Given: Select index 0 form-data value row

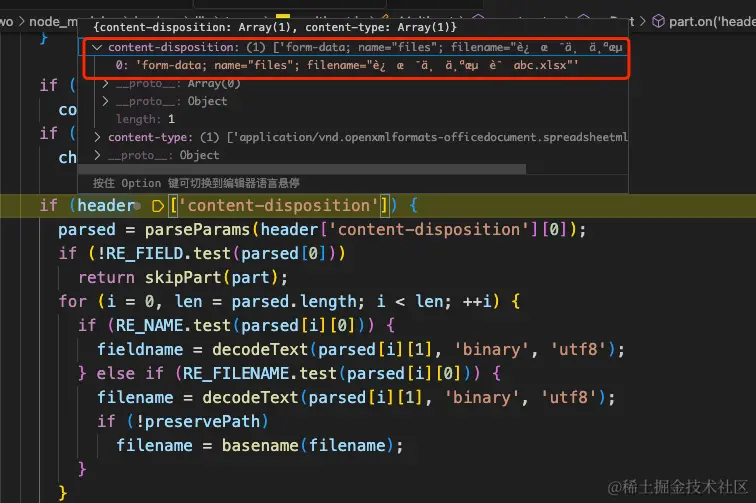Looking at the screenshot, I should click(x=347, y=65).
